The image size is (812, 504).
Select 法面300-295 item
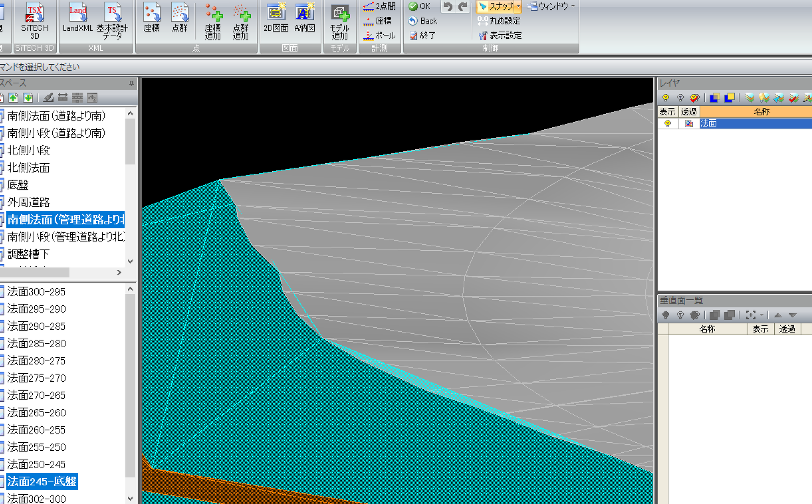pos(36,292)
